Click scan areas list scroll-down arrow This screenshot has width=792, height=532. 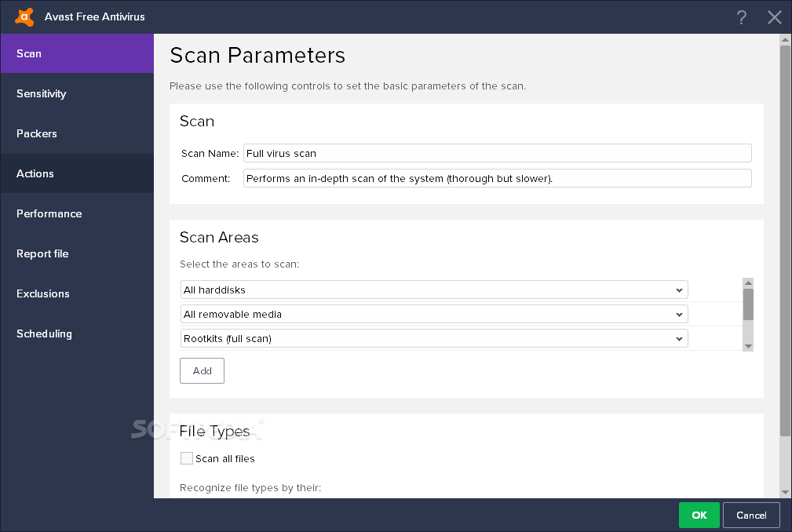pyautogui.click(x=748, y=346)
